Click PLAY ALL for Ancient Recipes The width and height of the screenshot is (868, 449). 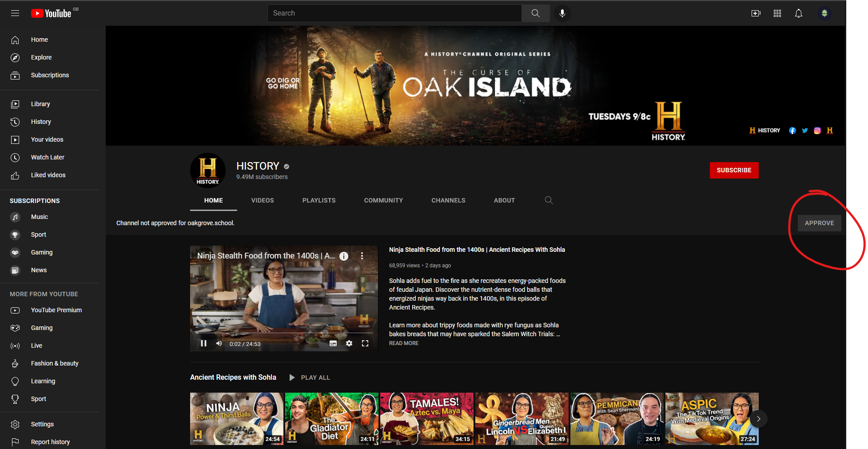point(310,377)
